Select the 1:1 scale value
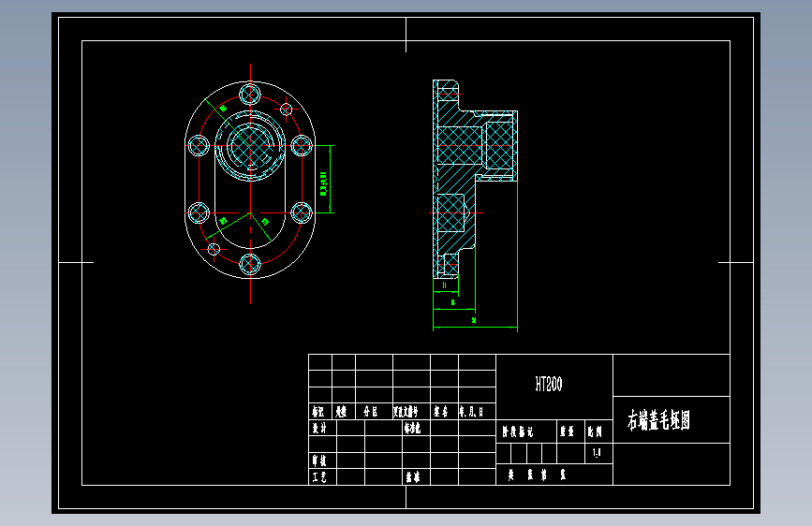The image size is (812, 526). [597, 452]
